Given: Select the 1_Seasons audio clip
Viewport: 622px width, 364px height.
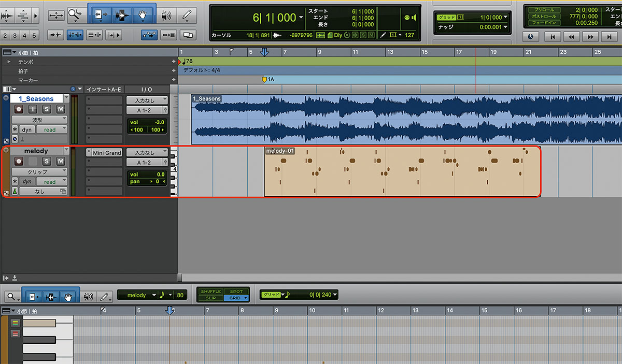Looking at the screenshot, I should [406, 120].
